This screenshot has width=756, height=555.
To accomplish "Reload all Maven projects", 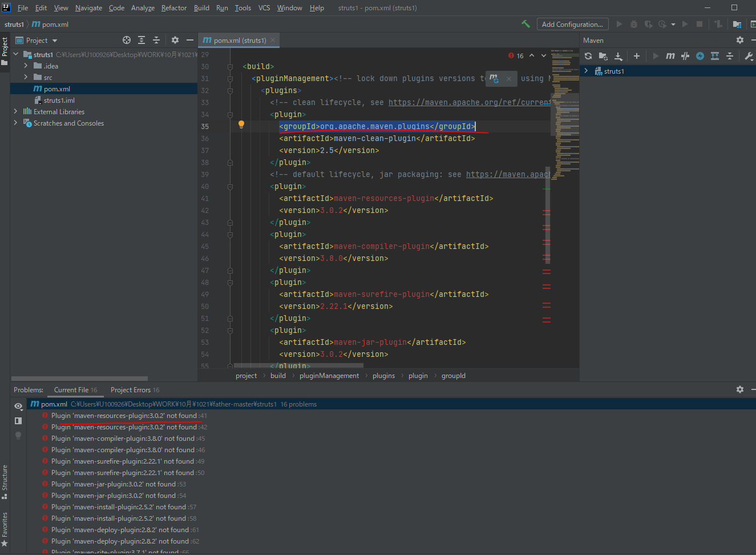I will (x=588, y=56).
